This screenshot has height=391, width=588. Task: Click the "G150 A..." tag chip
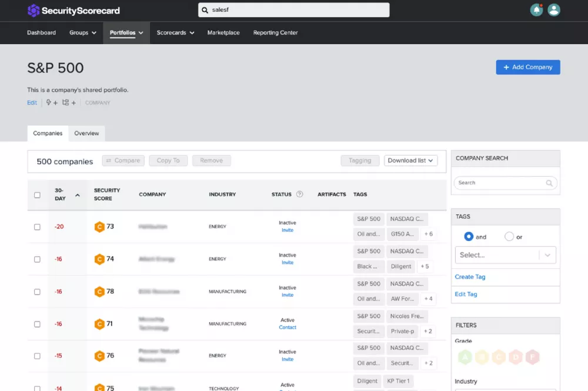402,234
